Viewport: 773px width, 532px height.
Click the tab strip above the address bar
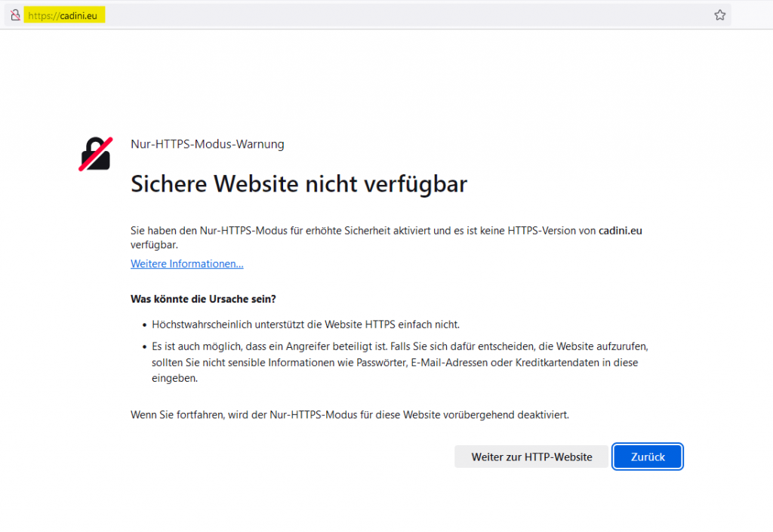click(x=386, y=3)
